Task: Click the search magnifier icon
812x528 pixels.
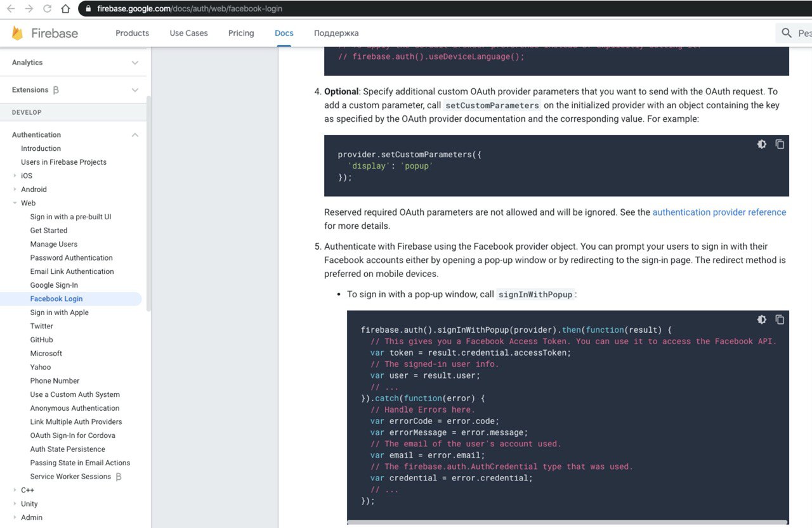Action: pos(787,33)
